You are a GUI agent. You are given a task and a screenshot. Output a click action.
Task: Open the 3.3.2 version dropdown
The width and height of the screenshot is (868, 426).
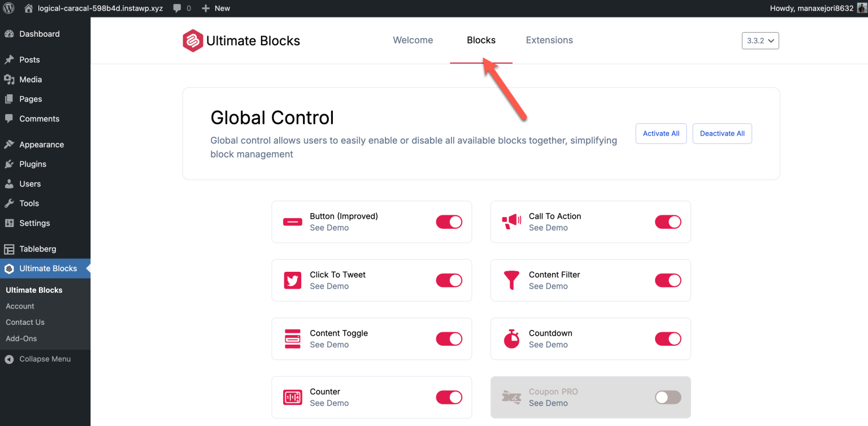[760, 40]
